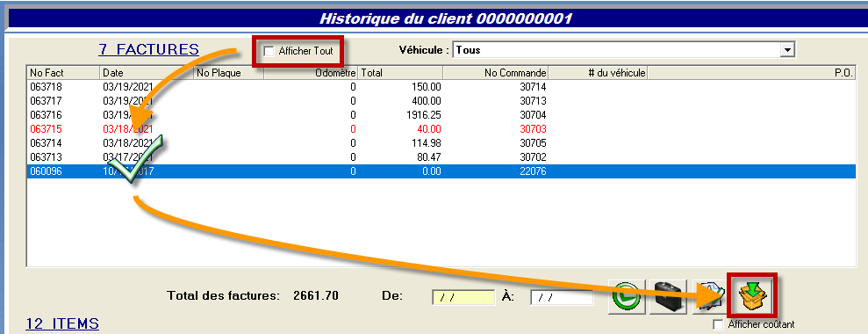Screen dimensions: 868x334
Task: Click the De date input field
Action: [463, 297]
